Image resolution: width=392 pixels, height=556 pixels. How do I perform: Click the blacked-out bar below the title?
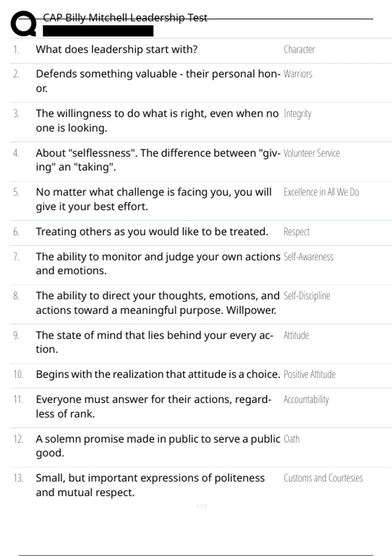(x=98, y=31)
